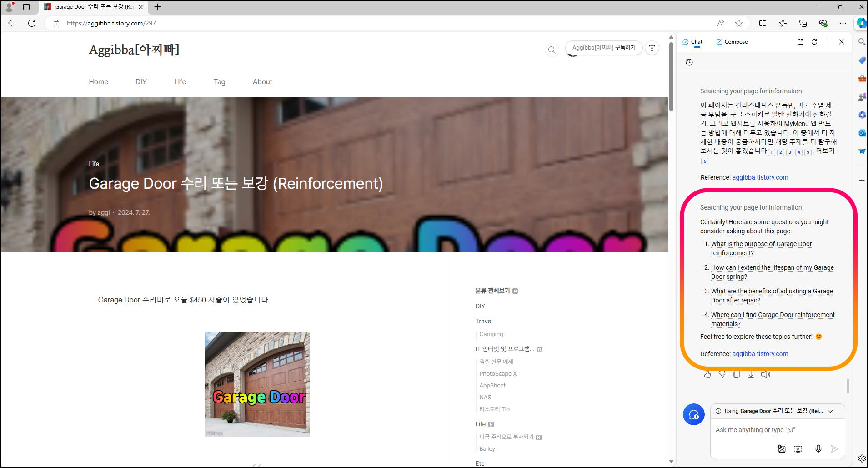Switch to the Chat tab
Viewport: 868px width, 468px height.
click(x=692, y=42)
